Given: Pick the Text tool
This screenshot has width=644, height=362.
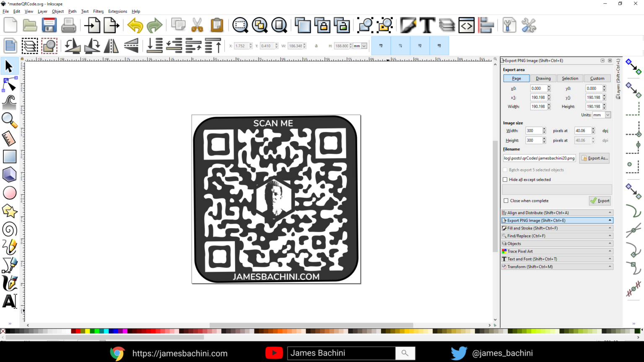Looking at the screenshot, I should pos(9,301).
